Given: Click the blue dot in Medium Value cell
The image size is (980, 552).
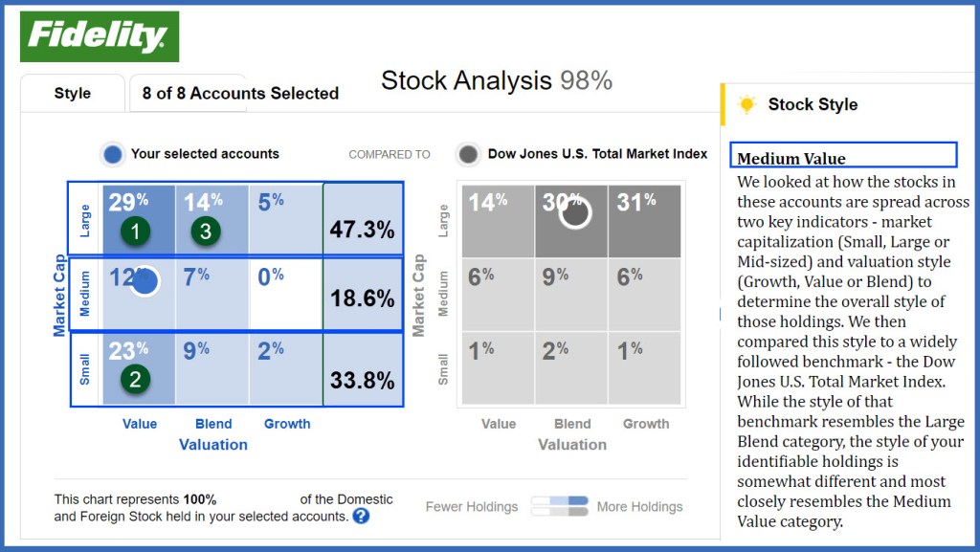Looking at the screenshot, I should click(x=145, y=281).
